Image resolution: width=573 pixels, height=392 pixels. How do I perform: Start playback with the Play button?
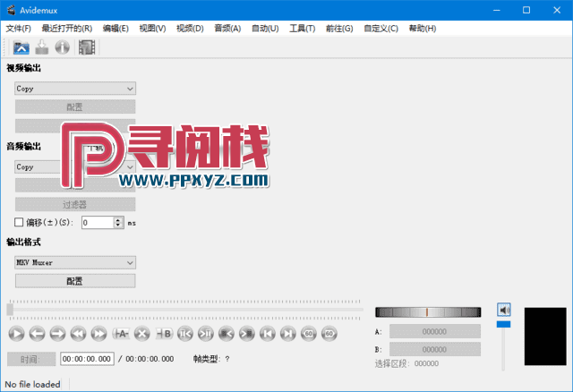[x=16, y=334]
